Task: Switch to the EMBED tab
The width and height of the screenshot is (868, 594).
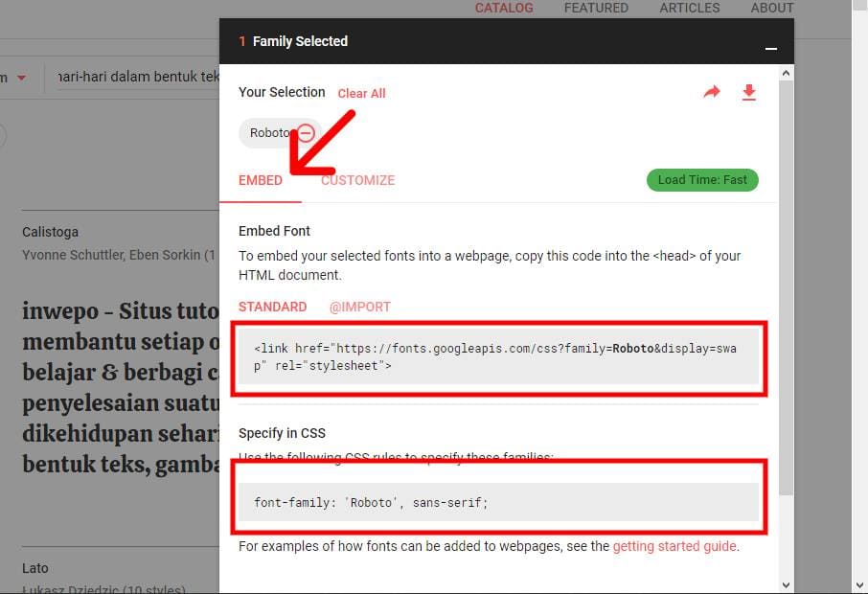Action: 260,179
